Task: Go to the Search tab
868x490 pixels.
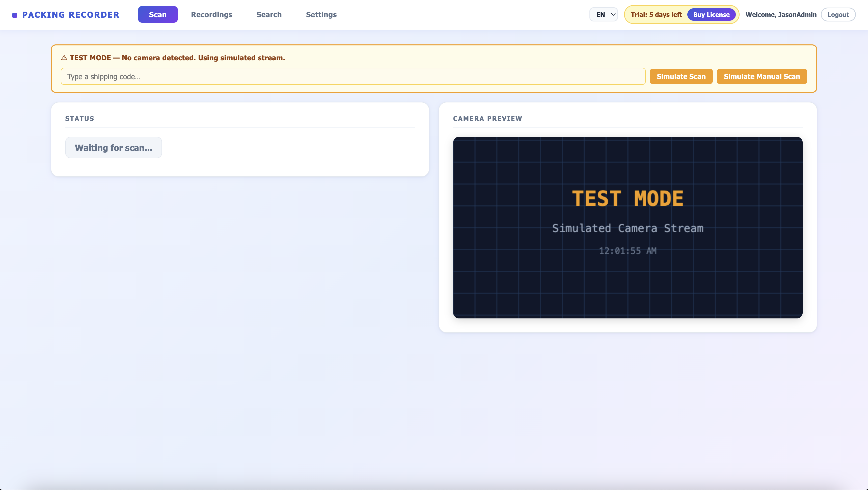Action: tap(269, 14)
